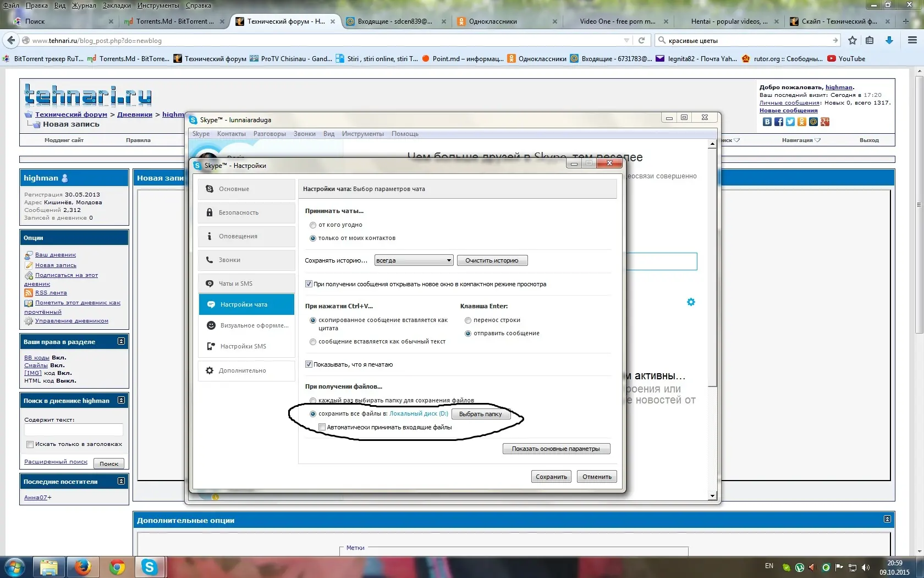The width and height of the screenshot is (924, 578).
Task: Open the Chats and SMS settings section
Action: tap(246, 283)
